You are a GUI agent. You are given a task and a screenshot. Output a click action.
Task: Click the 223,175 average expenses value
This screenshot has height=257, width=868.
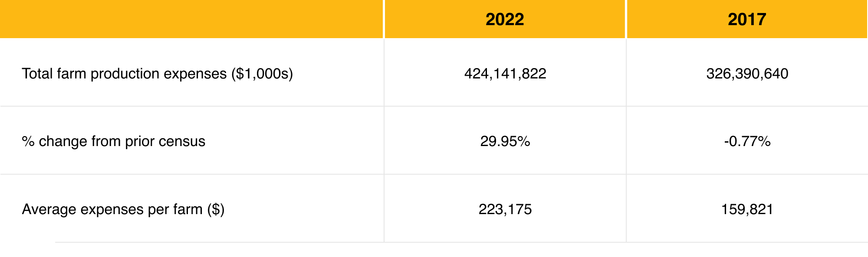(x=505, y=209)
